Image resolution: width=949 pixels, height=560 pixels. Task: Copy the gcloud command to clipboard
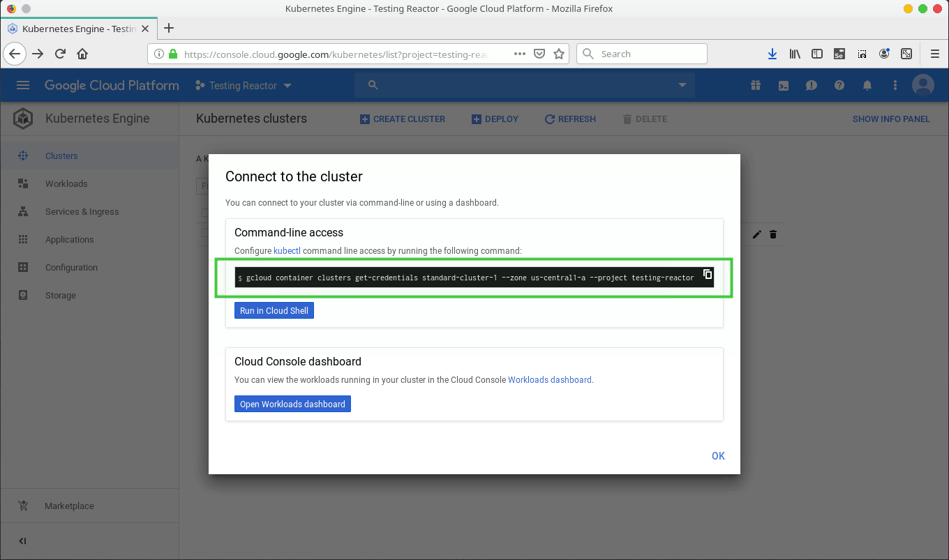[708, 274]
